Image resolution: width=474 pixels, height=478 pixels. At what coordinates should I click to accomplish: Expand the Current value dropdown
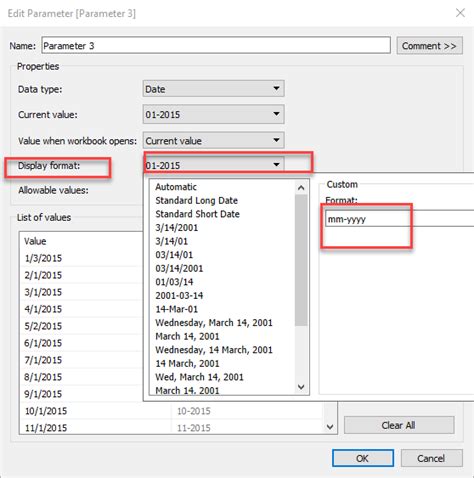(213, 114)
